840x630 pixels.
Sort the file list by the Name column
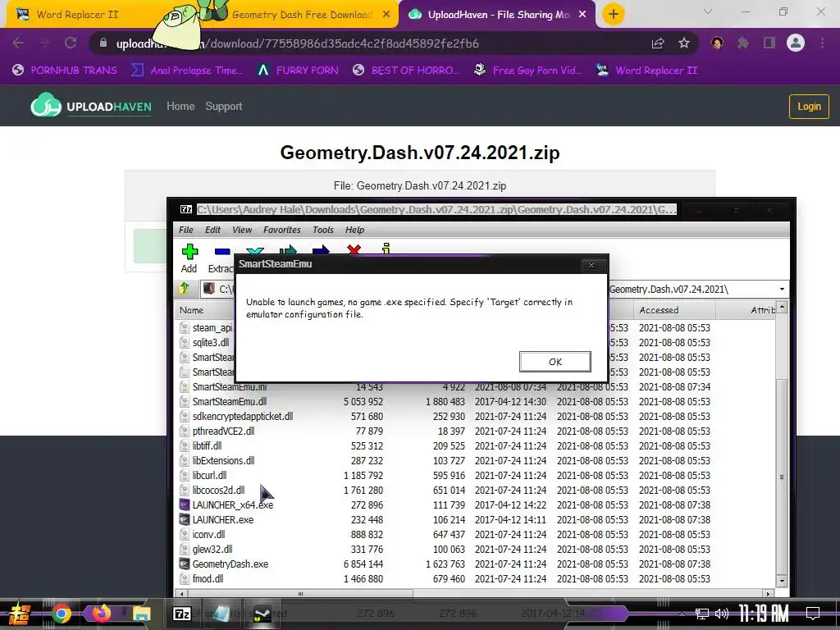point(191,310)
